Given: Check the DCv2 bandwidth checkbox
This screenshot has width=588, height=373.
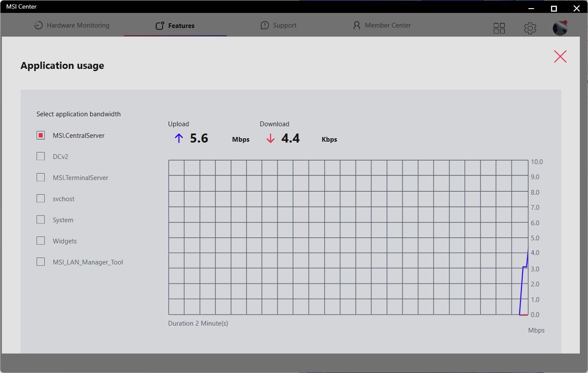Looking at the screenshot, I should (x=40, y=156).
